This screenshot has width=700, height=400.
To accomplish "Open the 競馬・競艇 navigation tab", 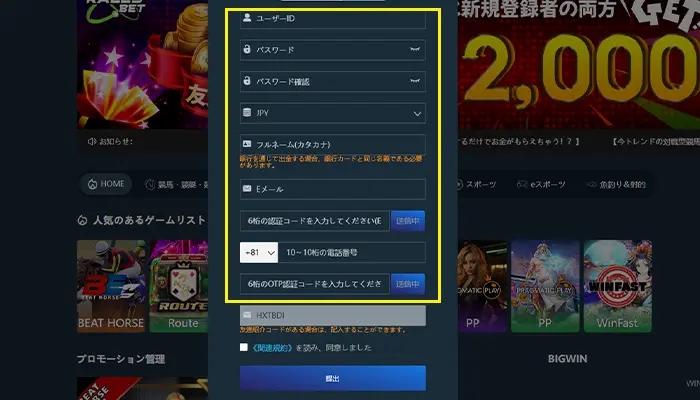I will 177,184.
